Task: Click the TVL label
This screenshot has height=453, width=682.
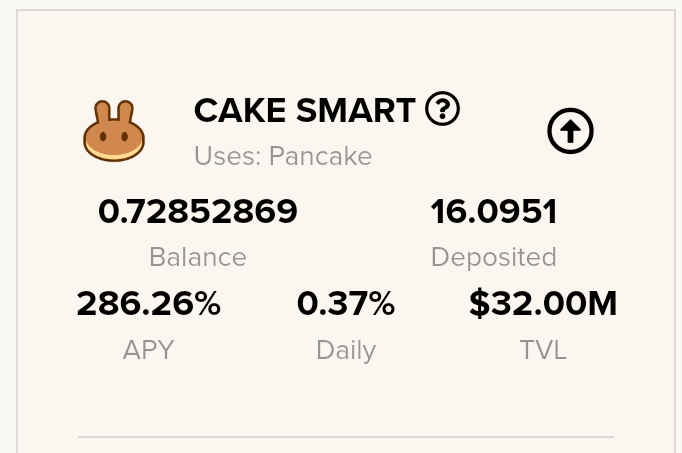Action: 543,350
